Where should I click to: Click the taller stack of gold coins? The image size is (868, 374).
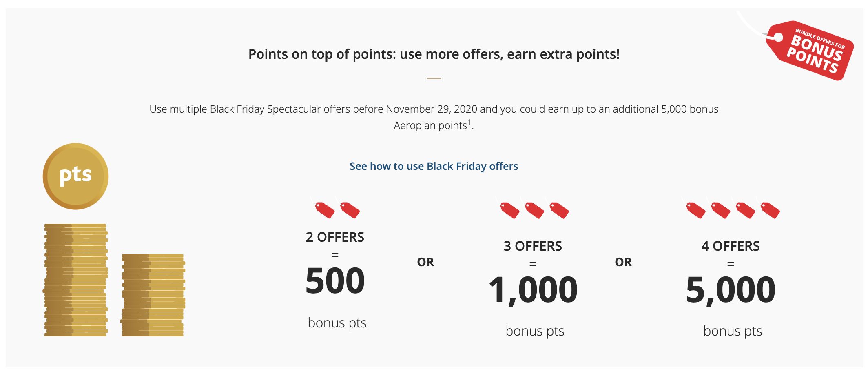coord(75,280)
